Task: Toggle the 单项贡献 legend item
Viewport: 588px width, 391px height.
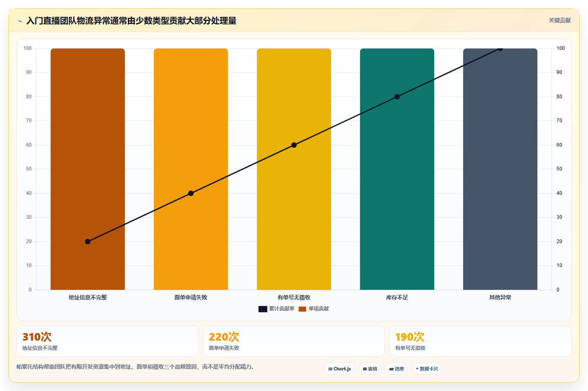Action: [x=314, y=309]
